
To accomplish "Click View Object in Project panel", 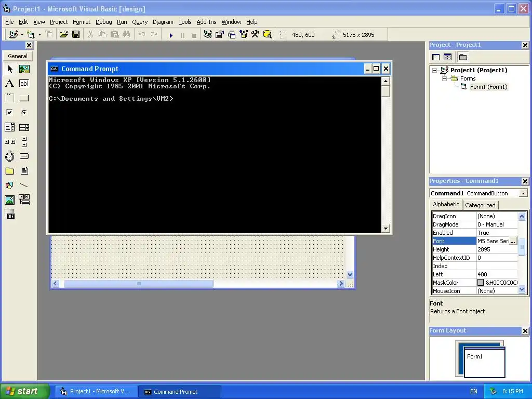I will point(447,57).
